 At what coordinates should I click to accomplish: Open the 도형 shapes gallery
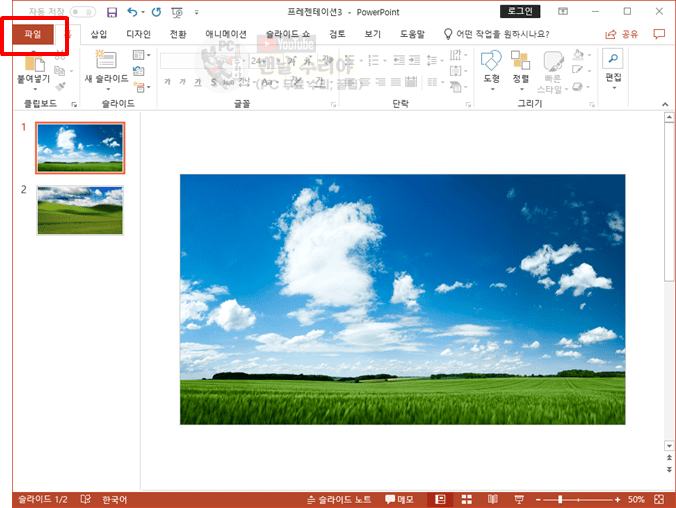pyautogui.click(x=491, y=68)
